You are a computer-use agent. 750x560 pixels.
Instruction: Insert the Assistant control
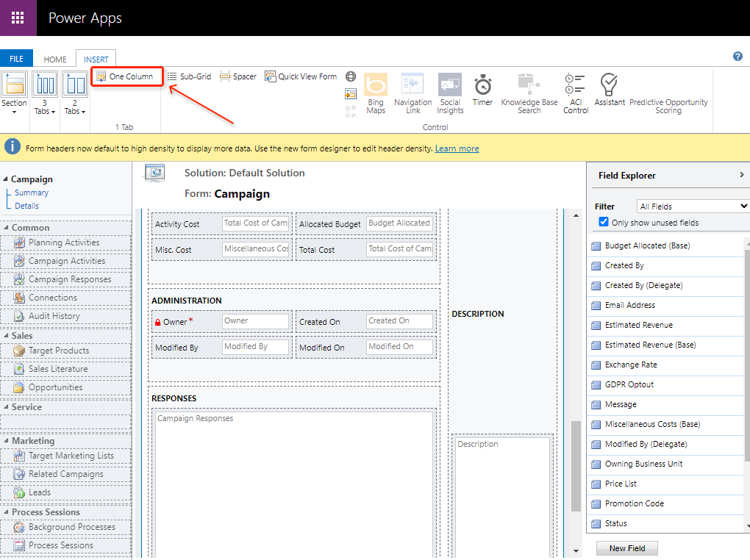tap(610, 90)
